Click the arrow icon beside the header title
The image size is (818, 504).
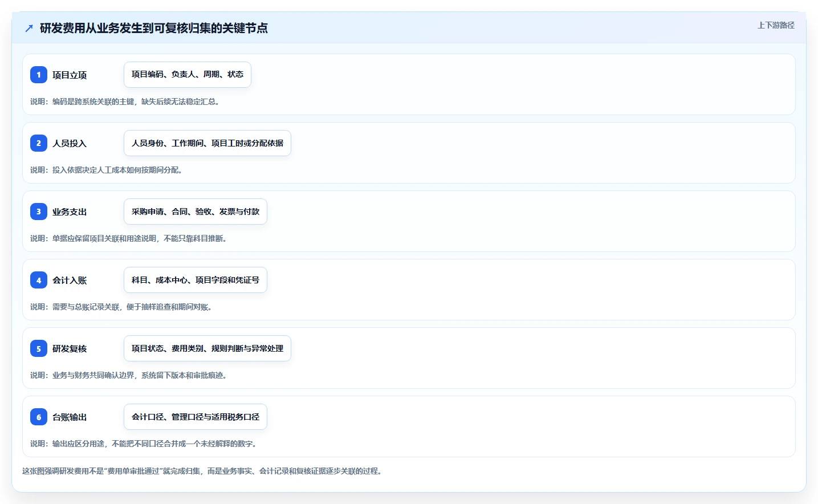pyautogui.click(x=29, y=28)
